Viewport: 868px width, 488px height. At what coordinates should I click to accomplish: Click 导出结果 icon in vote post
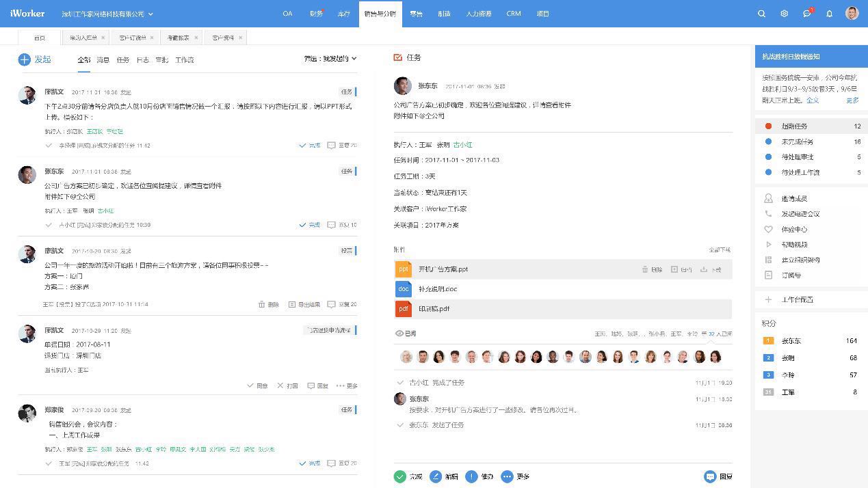click(291, 304)
